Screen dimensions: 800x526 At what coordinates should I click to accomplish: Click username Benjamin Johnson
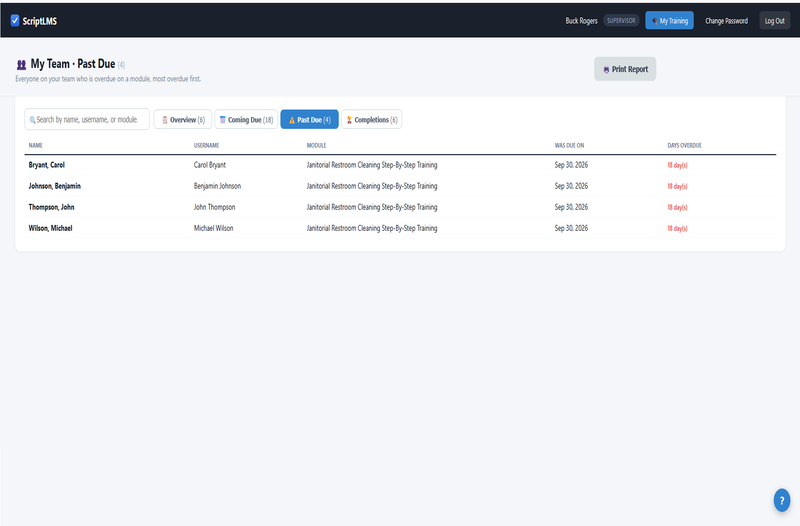click(x=217, y=186)
